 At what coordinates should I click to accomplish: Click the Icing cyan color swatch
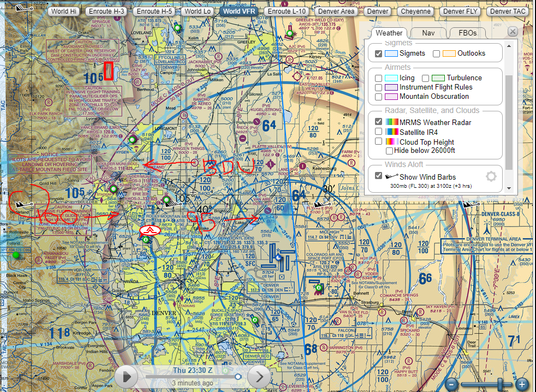391,78
